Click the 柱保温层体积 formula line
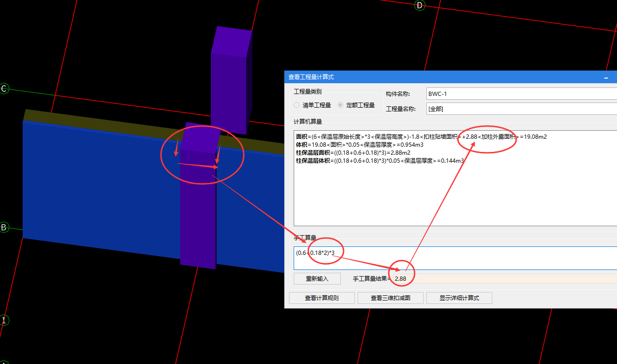Screen dimensions: 617x364 380,161
